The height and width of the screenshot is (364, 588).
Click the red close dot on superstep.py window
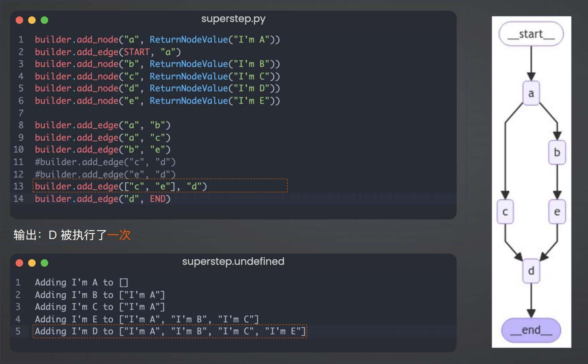click(x=20, y=20)
